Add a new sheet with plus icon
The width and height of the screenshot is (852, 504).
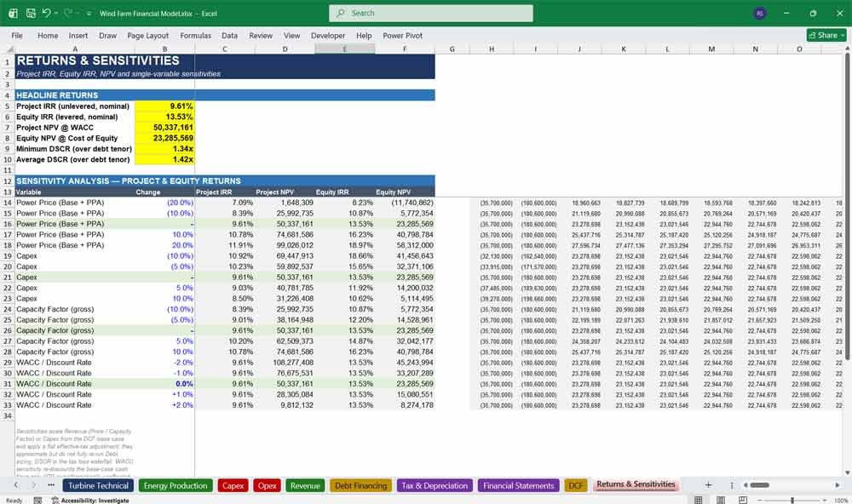[x=708, y=485]
